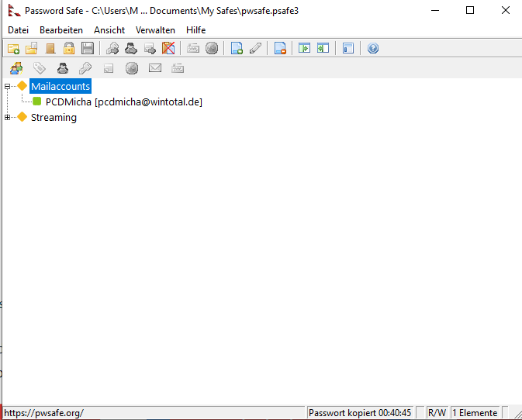Delete entry with page-minus icon

[x=280, y=49]
